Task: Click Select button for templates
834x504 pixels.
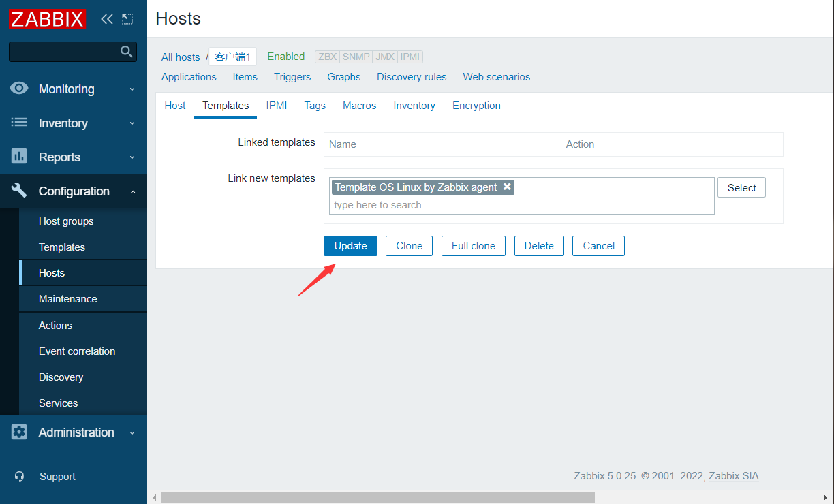Action: click(x=741, y=188)
